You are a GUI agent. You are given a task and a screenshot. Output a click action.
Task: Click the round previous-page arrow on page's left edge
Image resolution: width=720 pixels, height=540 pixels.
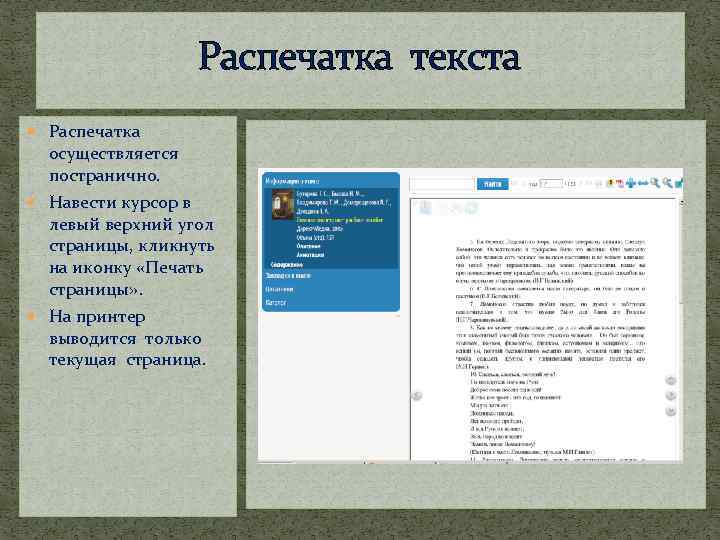(417, 396)
